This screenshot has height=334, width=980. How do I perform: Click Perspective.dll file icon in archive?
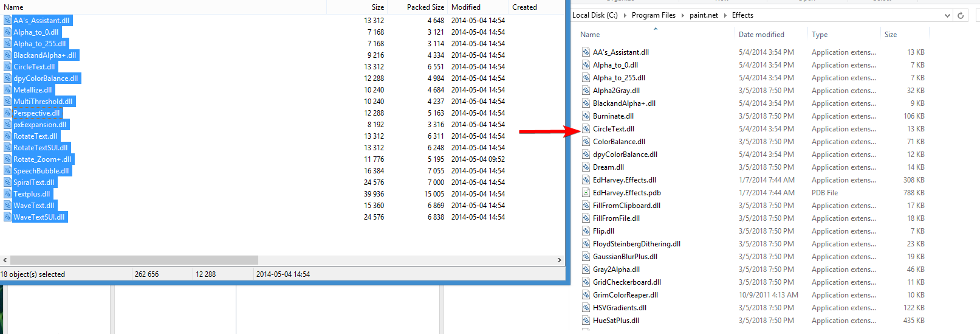click(x=8, y=113)
